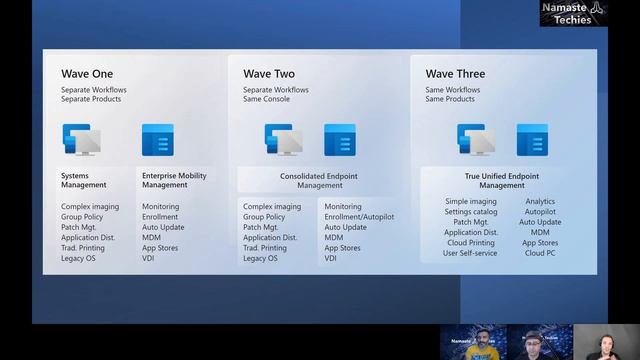Click MDM in Wave One
640x360 pixels.
click(x=151, y=238)
